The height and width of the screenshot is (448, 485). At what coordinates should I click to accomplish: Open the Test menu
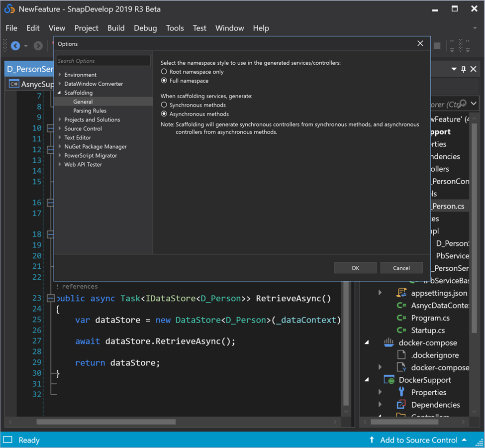(199, 28)
